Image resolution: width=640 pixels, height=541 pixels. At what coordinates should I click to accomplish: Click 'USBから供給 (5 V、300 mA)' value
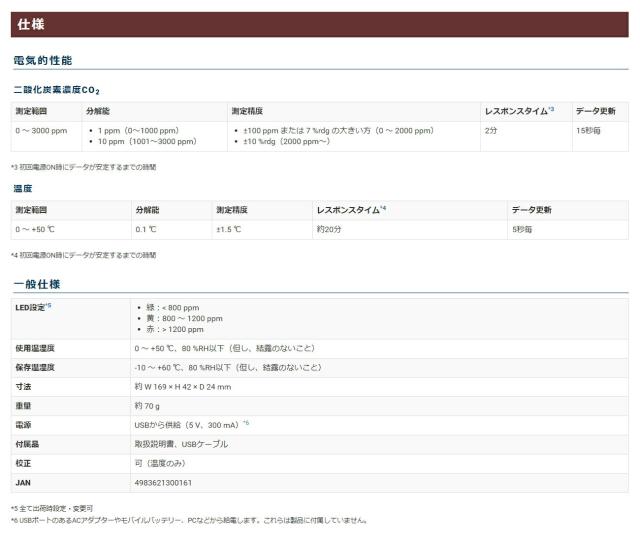(188, 425)
